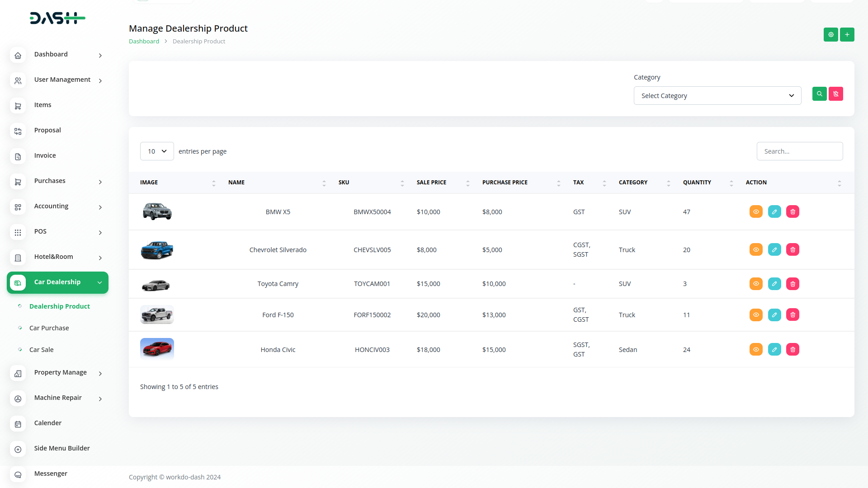Screen dimensions: 868x488
Task: Expand the Accounting sidebar menu
Action: coord(57,206)
